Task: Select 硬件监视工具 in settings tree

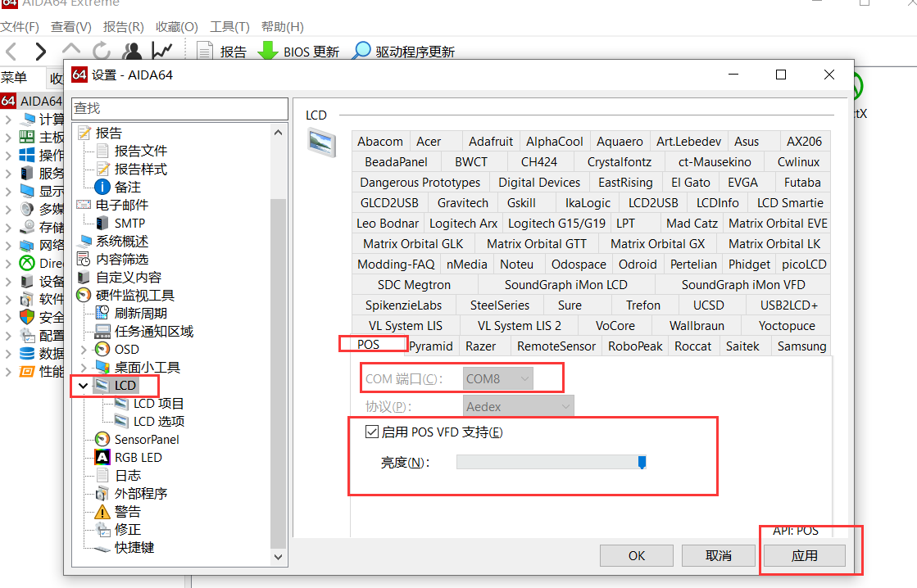Action: 134,296
